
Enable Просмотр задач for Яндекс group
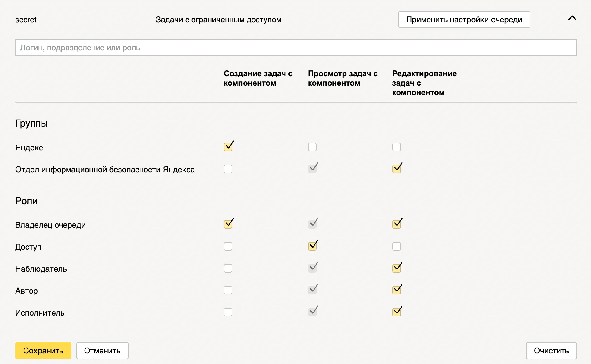pyautogui.click(x=312, y=147)
